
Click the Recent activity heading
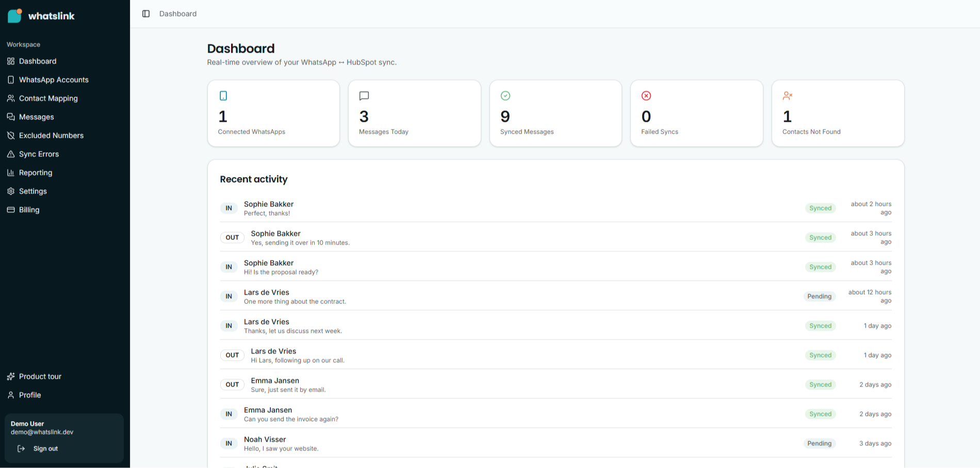pyautogui.click(x=254, y=179)
